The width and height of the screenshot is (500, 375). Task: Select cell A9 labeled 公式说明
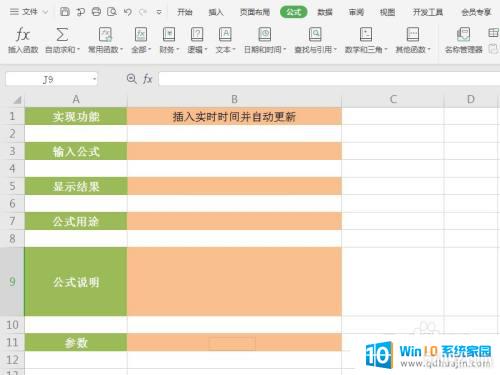76,282
